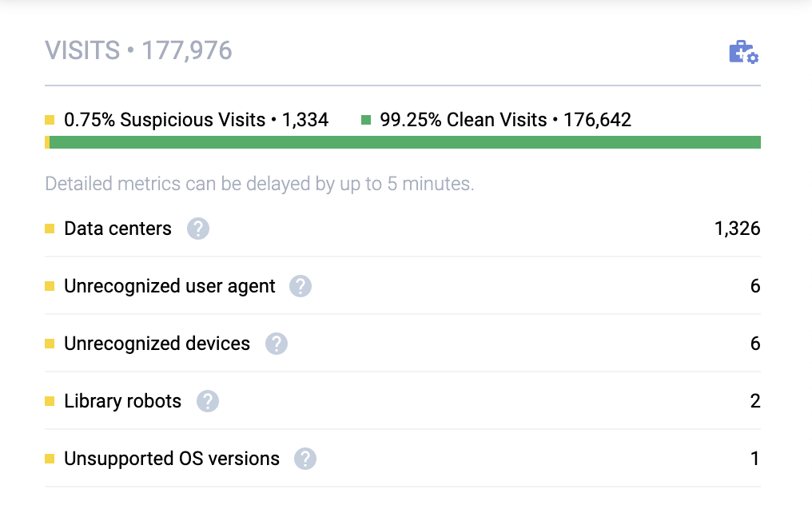
Task: Click the VISITS 177,976 heading
Action: 138,50
